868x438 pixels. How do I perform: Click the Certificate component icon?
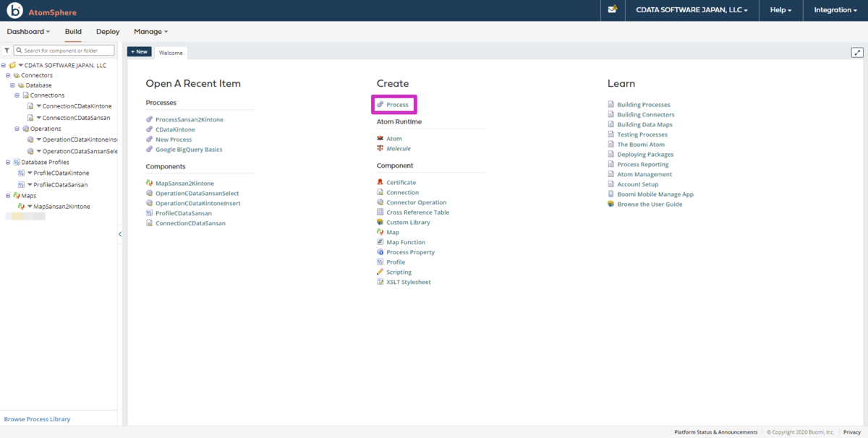[x=380, y=183]
